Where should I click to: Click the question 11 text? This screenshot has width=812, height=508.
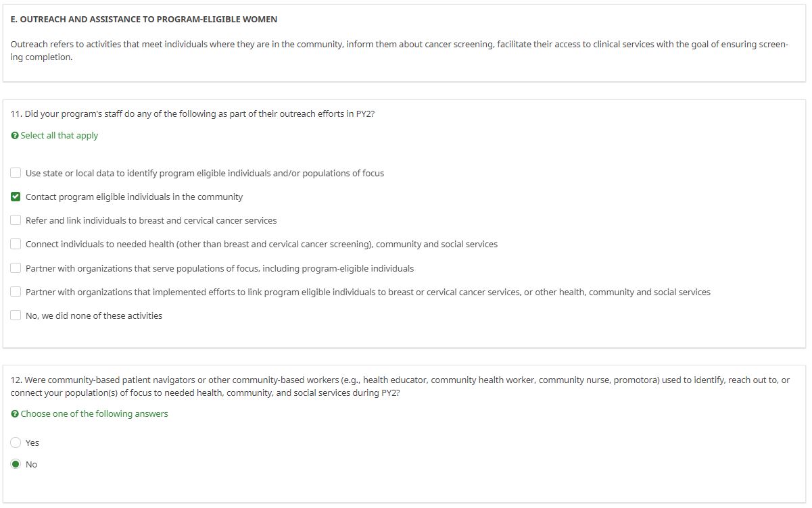point(193,114)
